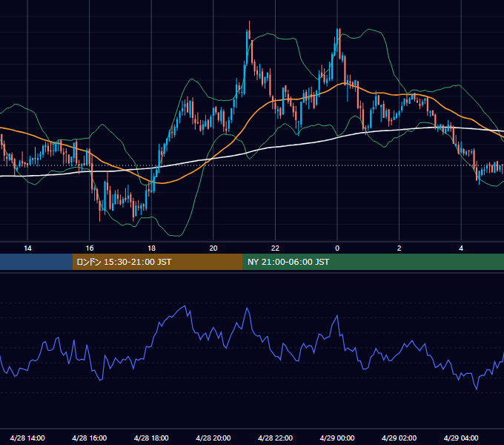Click the oscillator's lowest trough after 04:00
This screenshot has width=504, height=445.
(477, 389)
